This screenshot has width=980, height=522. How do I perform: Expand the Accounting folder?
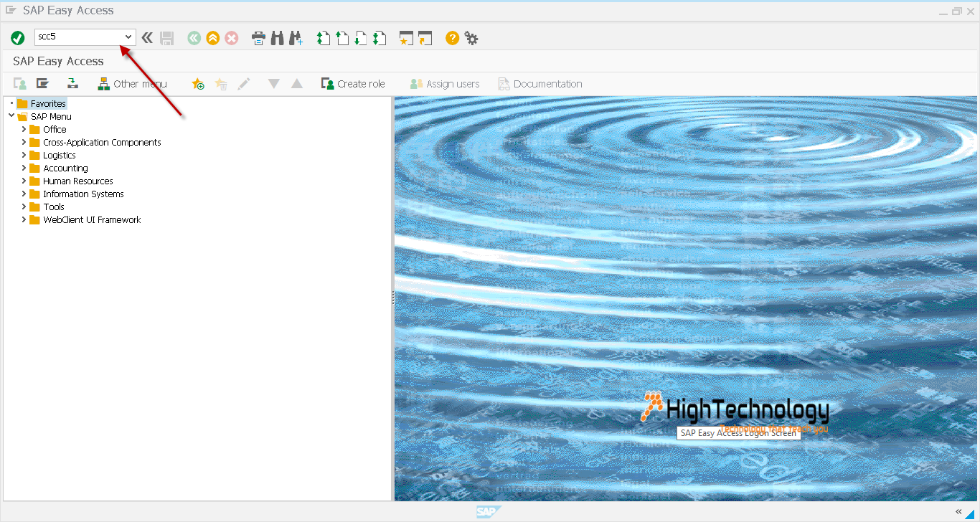[24, 168]
